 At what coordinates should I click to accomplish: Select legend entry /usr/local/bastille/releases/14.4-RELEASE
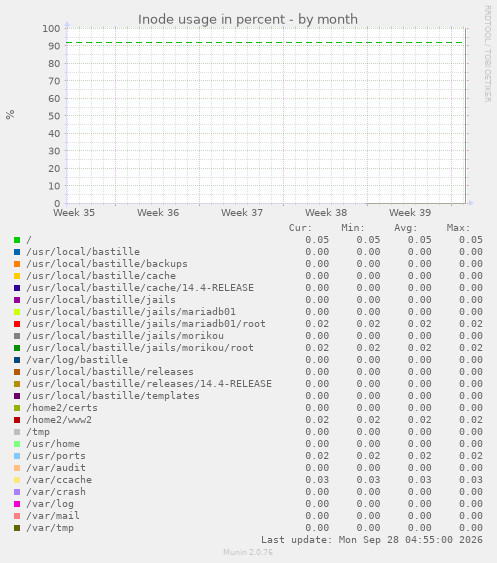coord(149,384)
